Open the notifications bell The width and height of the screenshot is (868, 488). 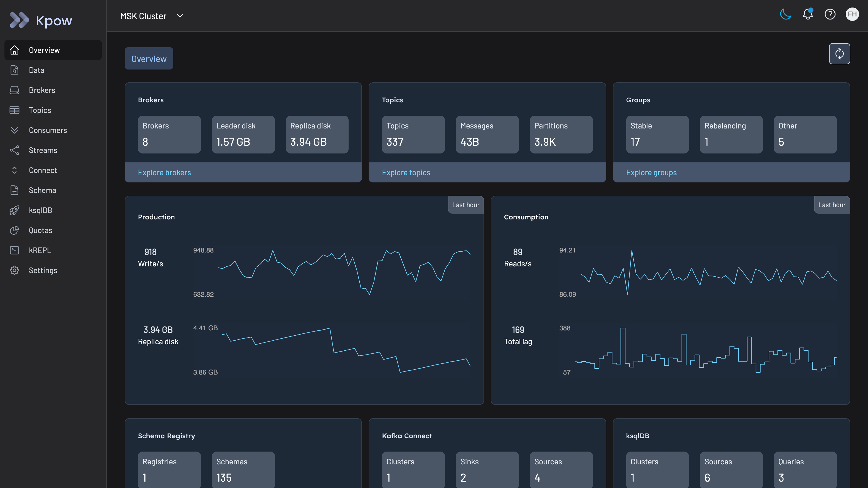pyautogui.click(x=808, y=14)
